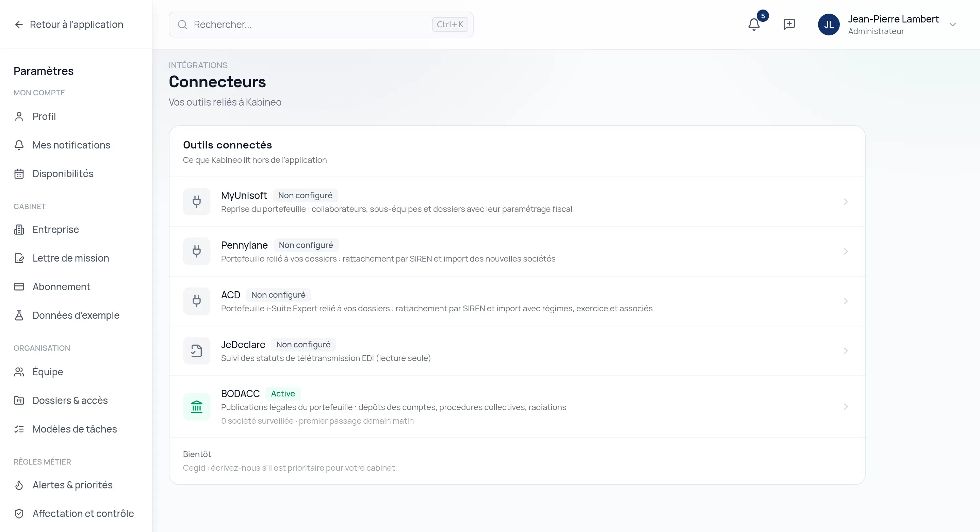The image size is (980, 532).
Task: Click the Alertes & priorités flame icon
Action: pyautogui.click(x=19, y=485)
